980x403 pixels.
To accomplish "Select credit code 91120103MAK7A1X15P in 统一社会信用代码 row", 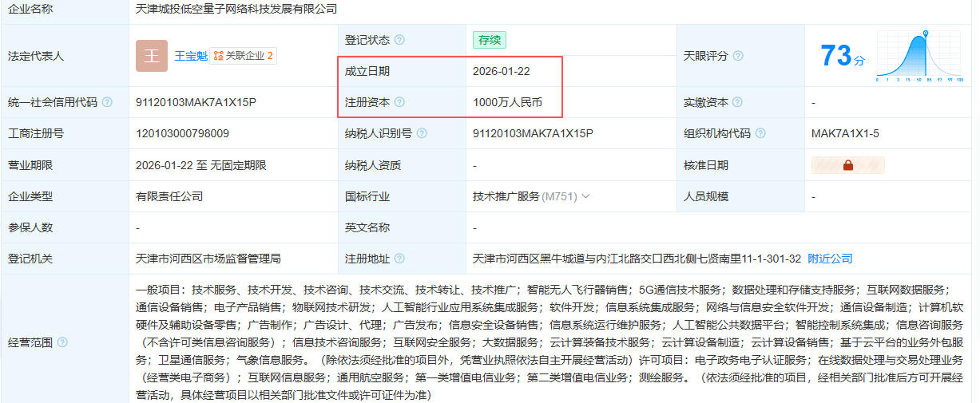I will coord(196,102).
